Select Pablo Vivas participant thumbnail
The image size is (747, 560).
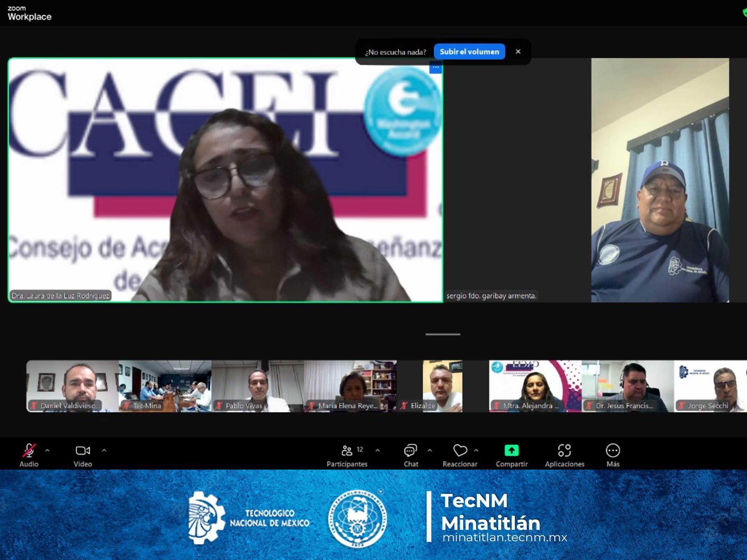[258, 386]
